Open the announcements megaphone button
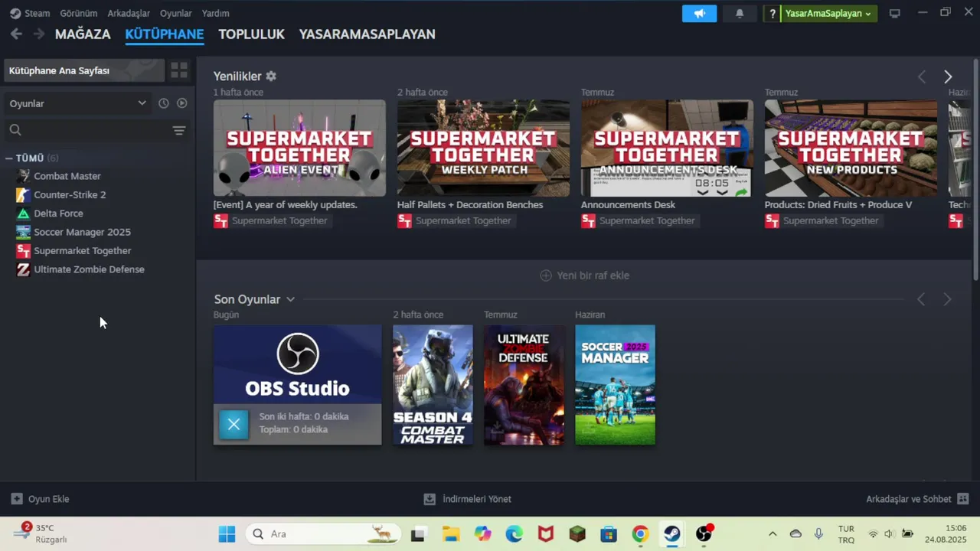 click(699, 13)
